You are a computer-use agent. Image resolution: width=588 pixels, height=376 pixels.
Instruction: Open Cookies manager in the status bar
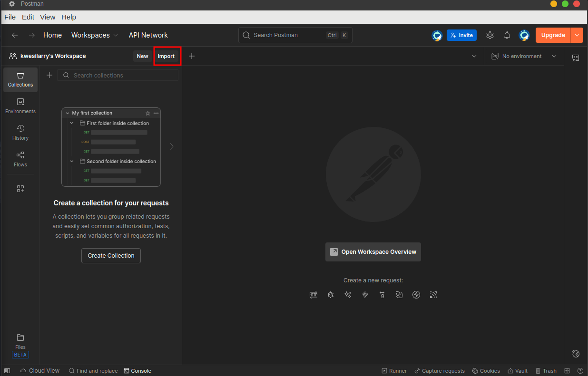(x=486, y=370)
